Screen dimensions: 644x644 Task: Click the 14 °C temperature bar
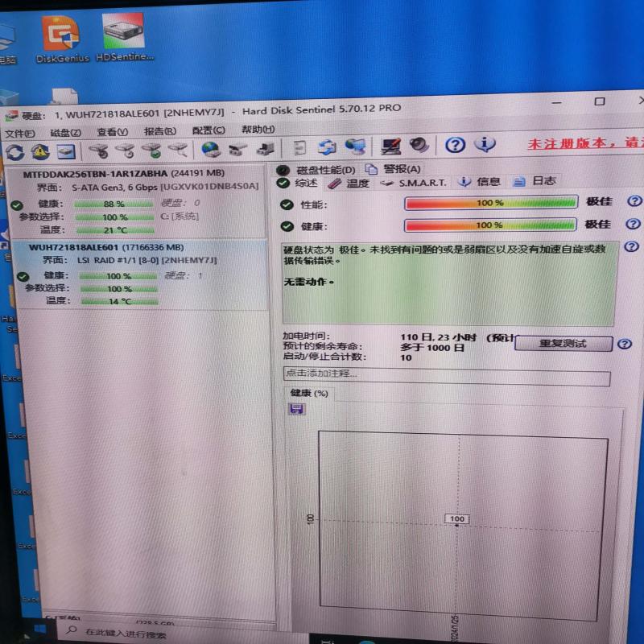click(x=119, y=301)
